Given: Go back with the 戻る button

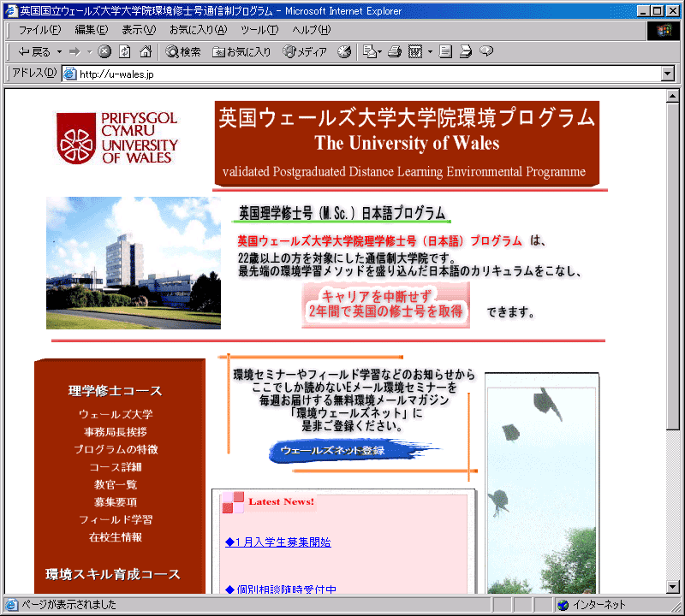Looking at the screenshot, I should pos(34,52).
